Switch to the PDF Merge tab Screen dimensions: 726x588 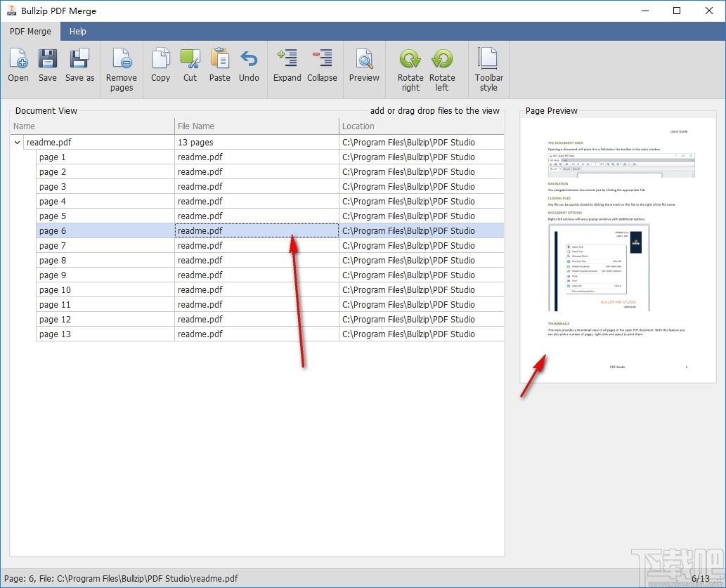tap(30, 32)
